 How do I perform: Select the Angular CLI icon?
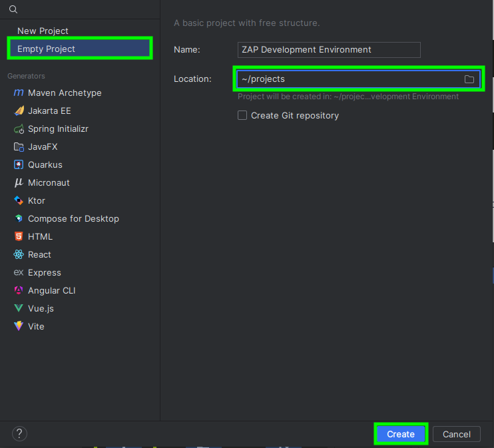[19, 290]
